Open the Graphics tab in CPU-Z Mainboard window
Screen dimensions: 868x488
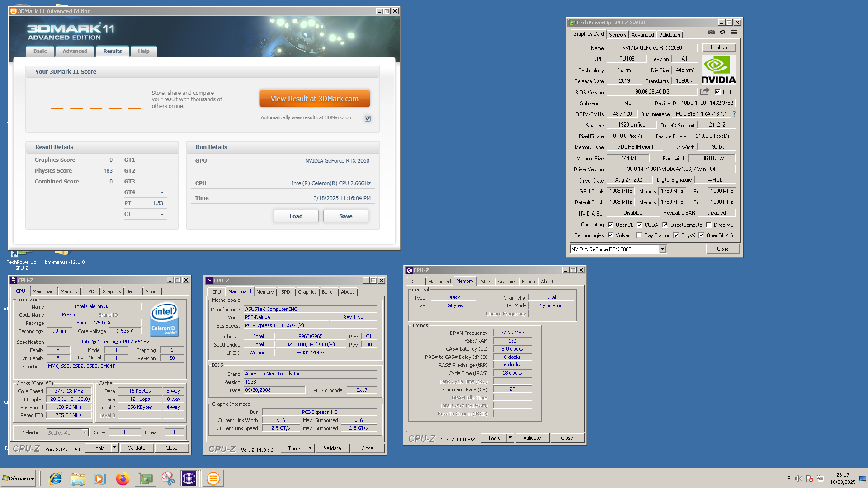(x=307, y=292)
